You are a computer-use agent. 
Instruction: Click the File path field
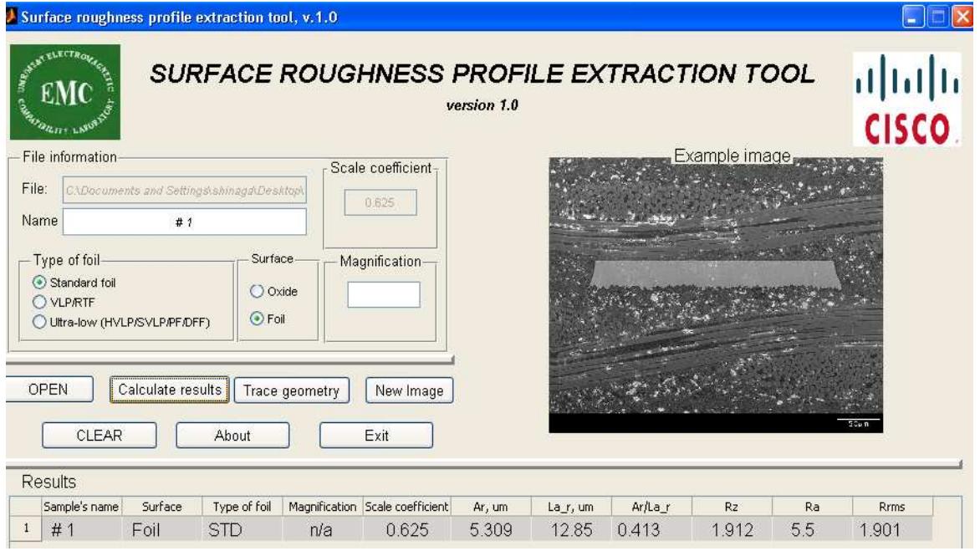click(184, 190)
